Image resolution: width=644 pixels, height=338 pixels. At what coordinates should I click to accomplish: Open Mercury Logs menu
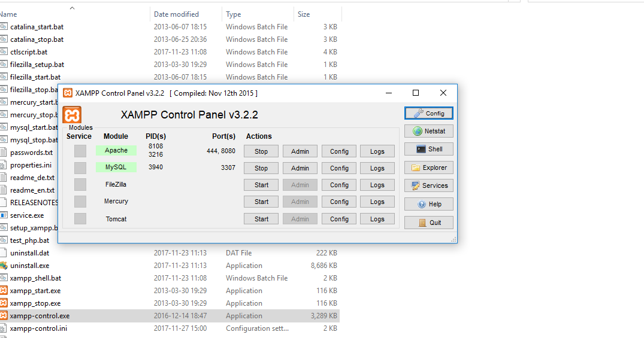pos(377,202)
